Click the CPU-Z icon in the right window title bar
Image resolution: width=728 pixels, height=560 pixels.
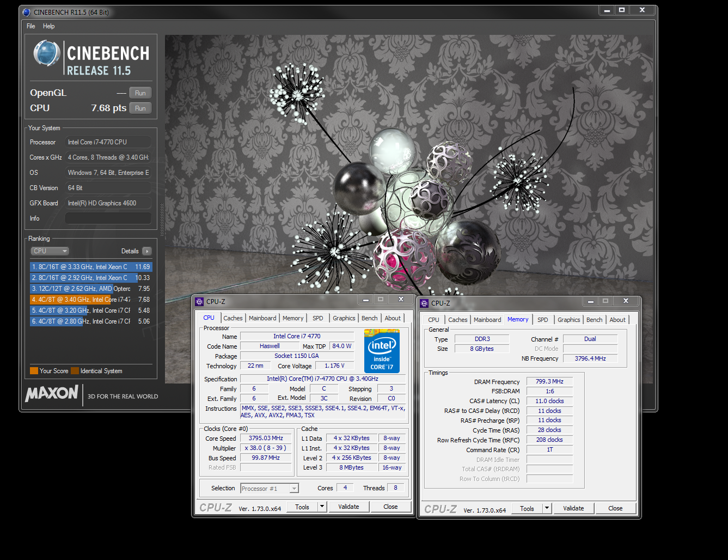point(424,303)
